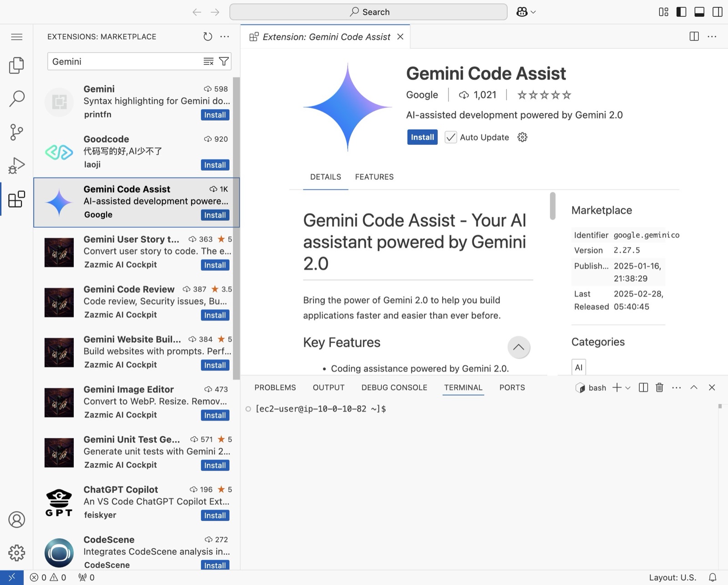Add a new terminal with plus

[617, 387]
